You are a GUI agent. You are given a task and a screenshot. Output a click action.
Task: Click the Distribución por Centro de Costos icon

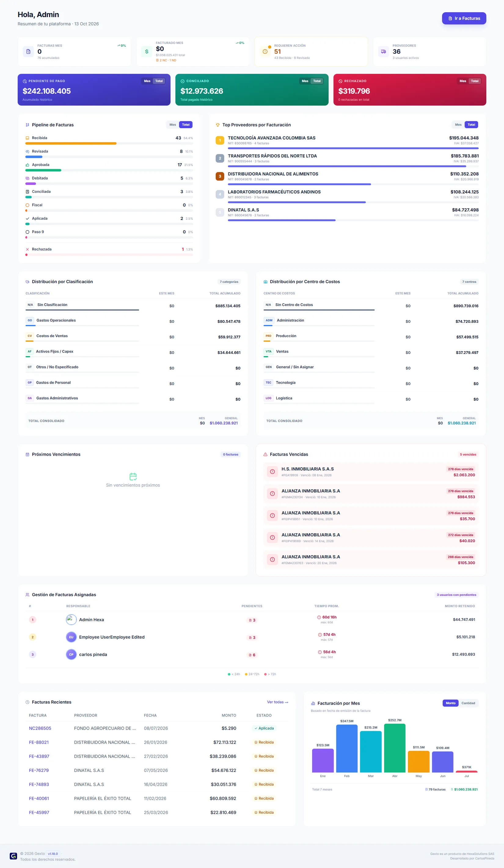tap(265, 282)
